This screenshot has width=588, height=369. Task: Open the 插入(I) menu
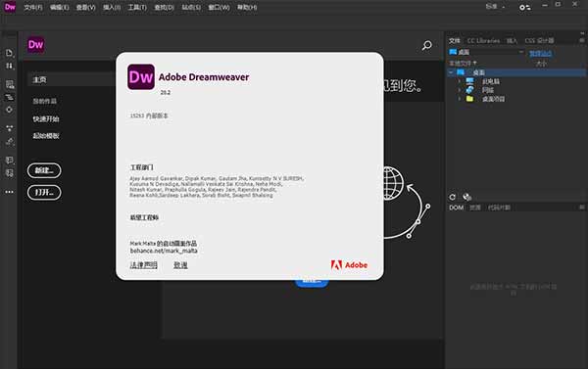pyautogui.click(x=112, y=7)
